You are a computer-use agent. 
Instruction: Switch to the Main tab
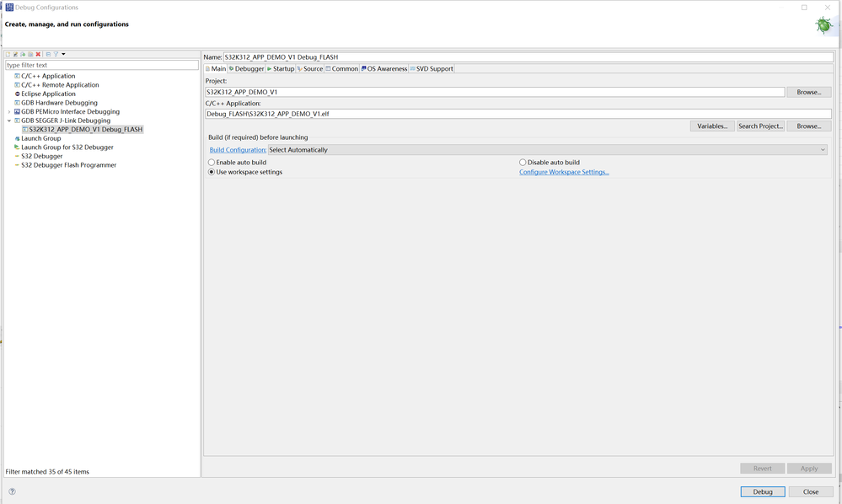tap(216, 69)
